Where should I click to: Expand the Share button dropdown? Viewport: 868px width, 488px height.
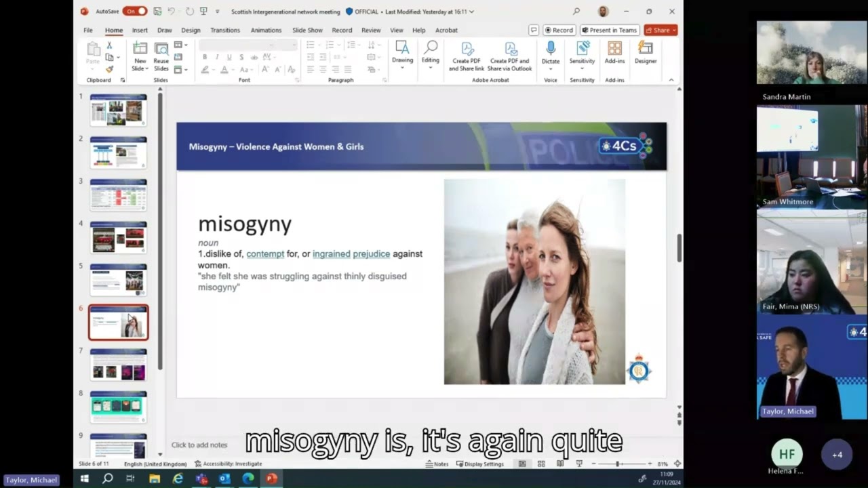(674, 30)
